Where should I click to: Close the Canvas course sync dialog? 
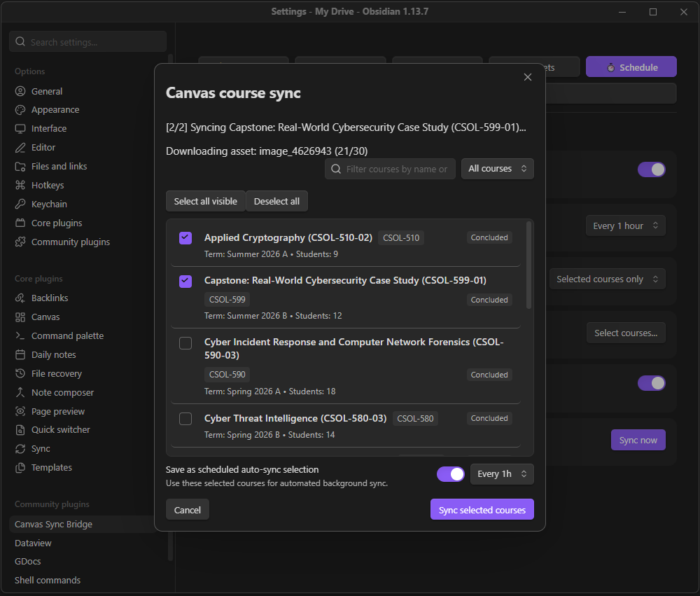click(x=528, y=77)
